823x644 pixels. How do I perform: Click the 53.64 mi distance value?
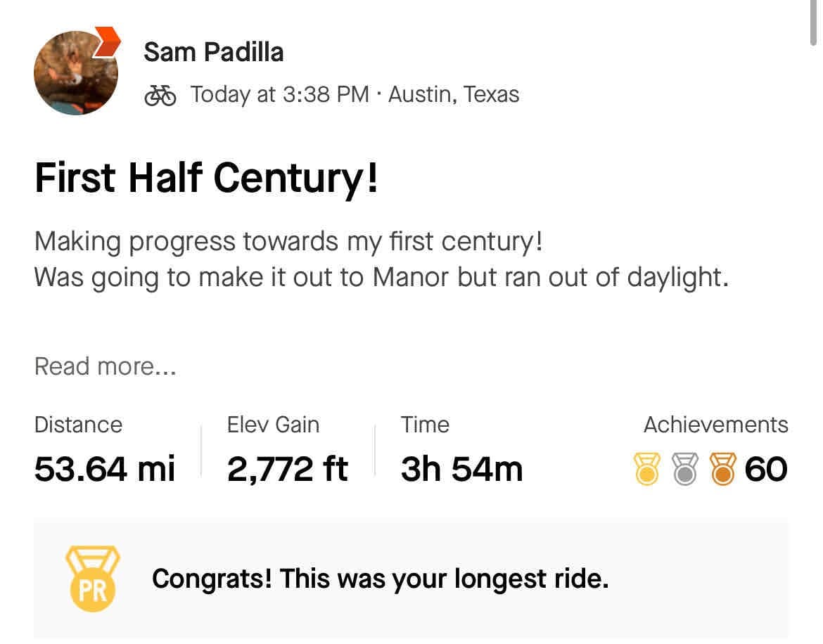tap(105, 470)
